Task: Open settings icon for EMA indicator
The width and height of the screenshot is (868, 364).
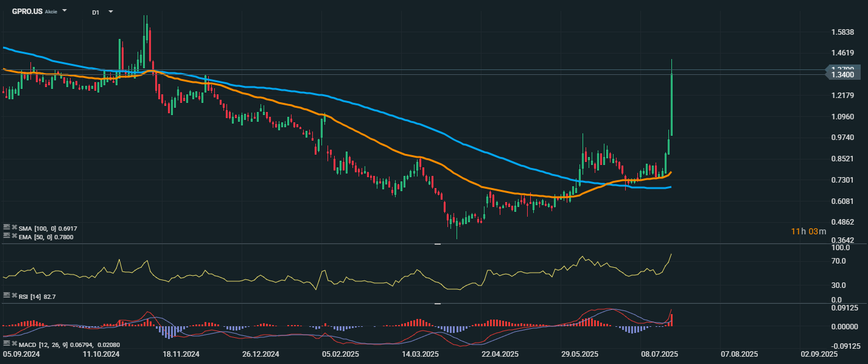Action: [x=6, y=236]
